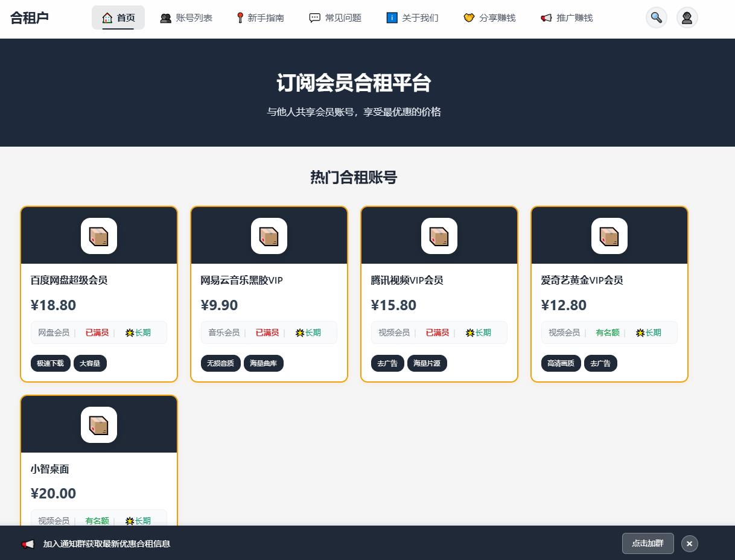Click 有名额 status on 爱奇艺 card
735x560 pixels.
tap(608, 332)
